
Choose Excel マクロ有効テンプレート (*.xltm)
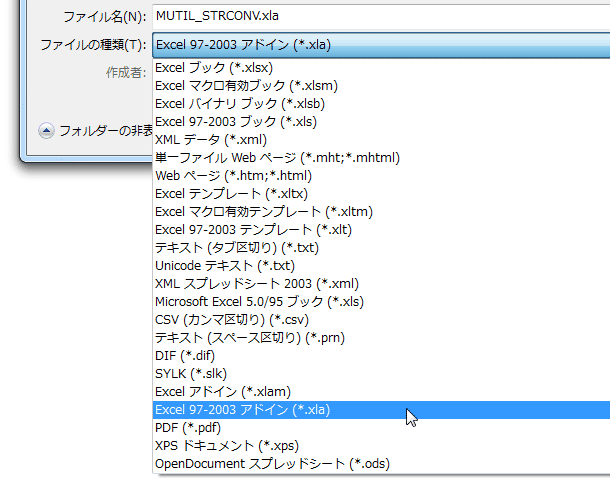pos(381,212)
